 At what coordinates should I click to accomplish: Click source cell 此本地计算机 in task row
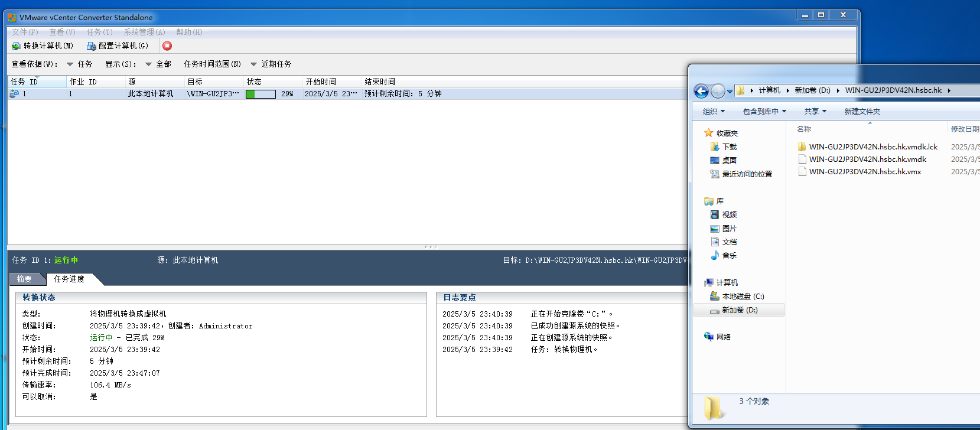pyautogui.click(x=151, y=94)
